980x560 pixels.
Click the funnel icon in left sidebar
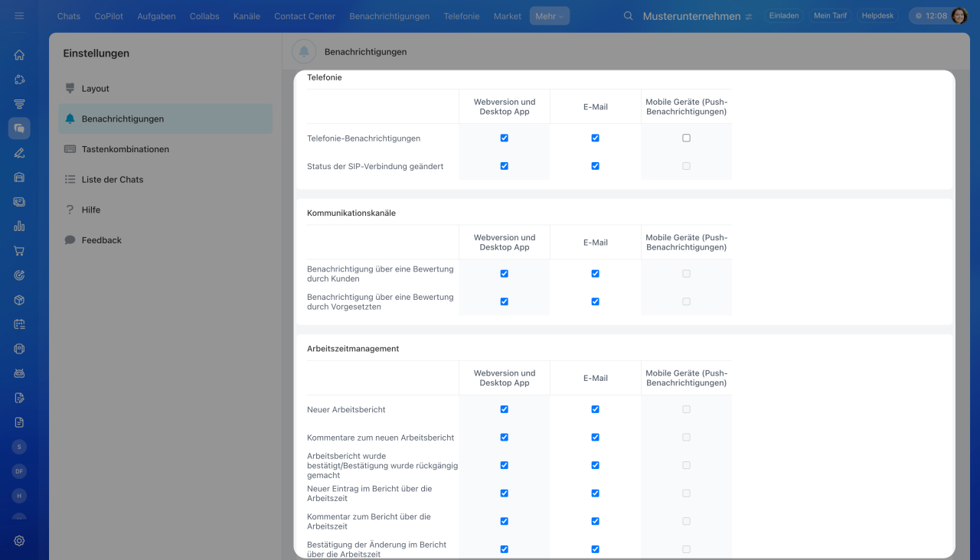19,104
